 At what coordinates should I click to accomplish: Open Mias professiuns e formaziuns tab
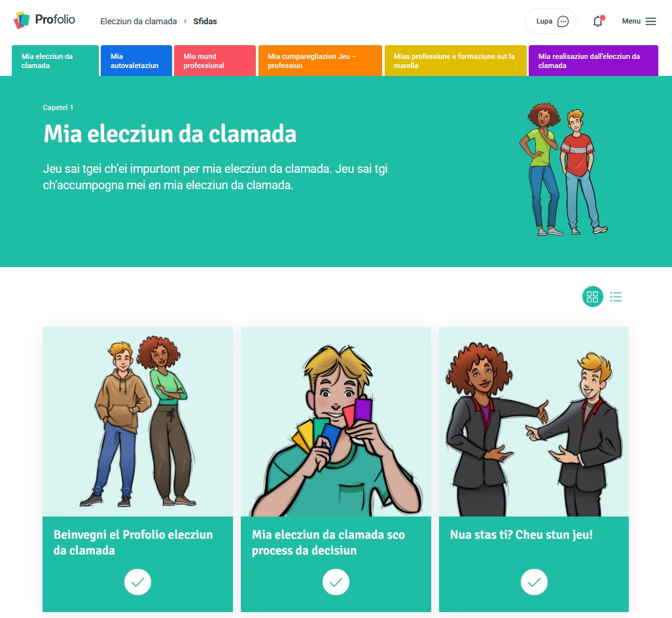point(455,60)
